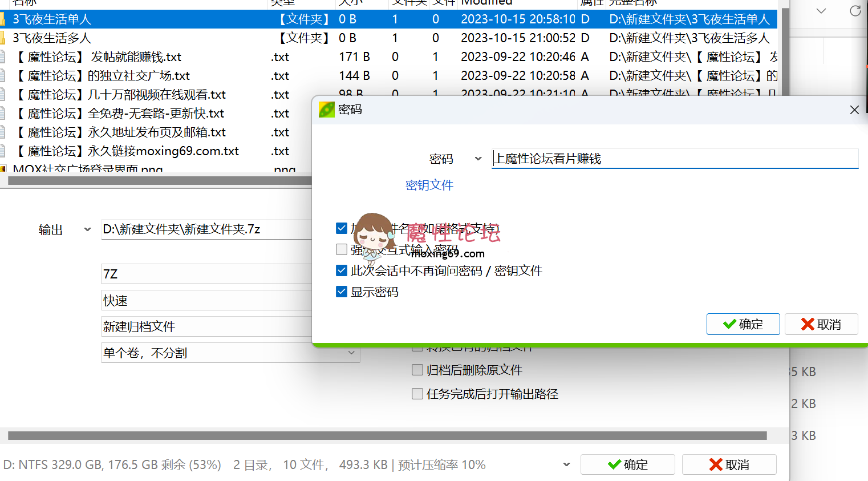Uncheck the 显示密码 checkbox

tap(341, 291)
